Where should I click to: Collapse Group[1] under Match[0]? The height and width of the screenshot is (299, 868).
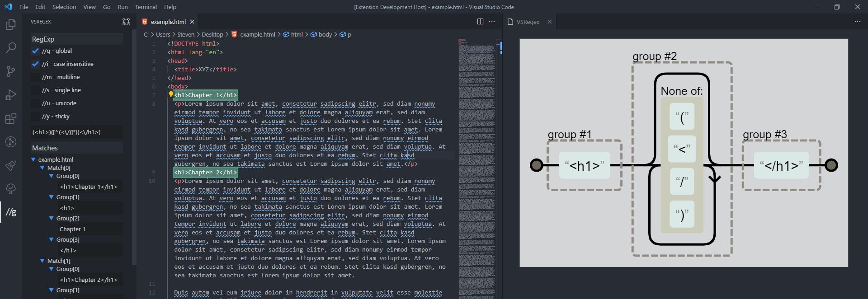pos(52,197)
